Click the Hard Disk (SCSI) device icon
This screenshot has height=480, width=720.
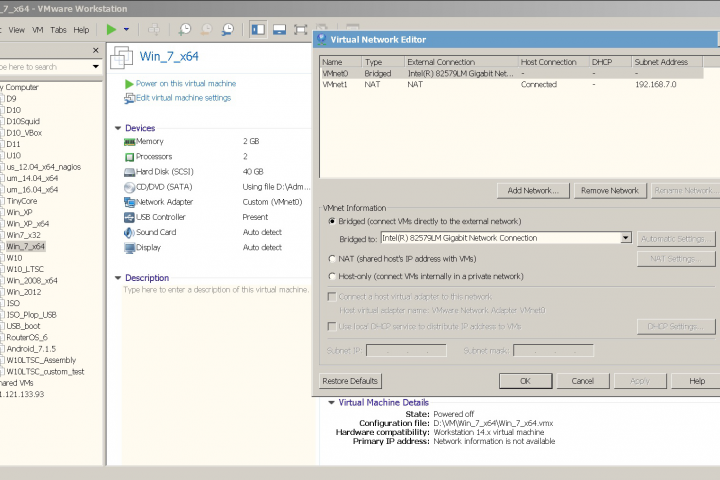point(129,172)
